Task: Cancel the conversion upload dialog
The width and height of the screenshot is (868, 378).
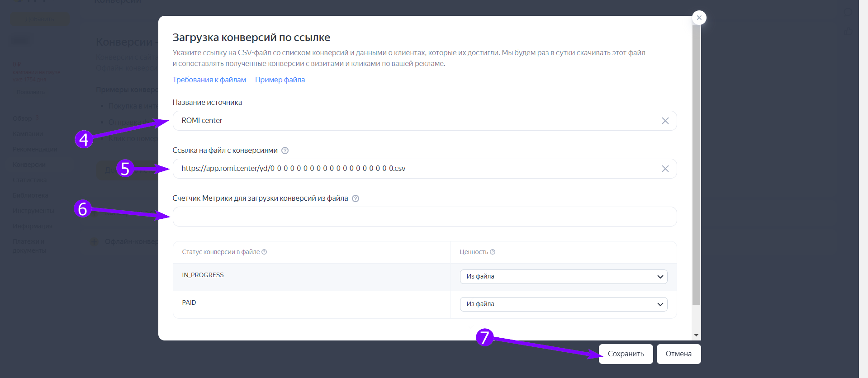Action: click(678, 354)
